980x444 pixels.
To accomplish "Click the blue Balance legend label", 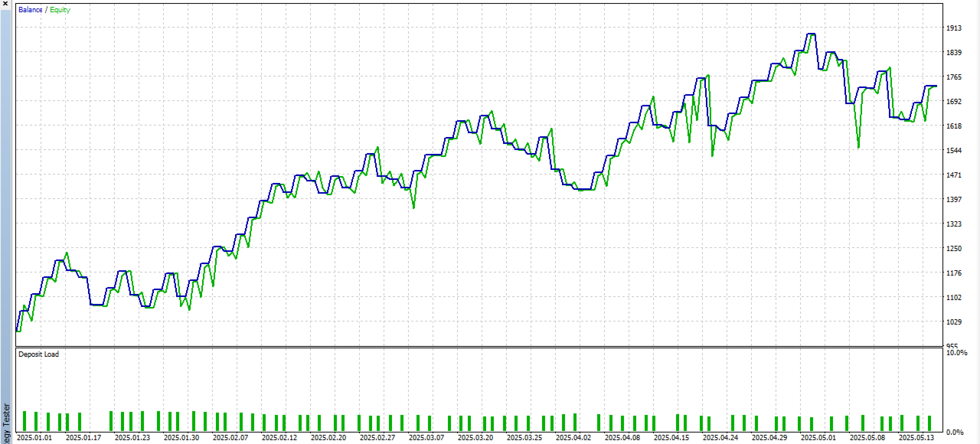I will pos(31,10).
